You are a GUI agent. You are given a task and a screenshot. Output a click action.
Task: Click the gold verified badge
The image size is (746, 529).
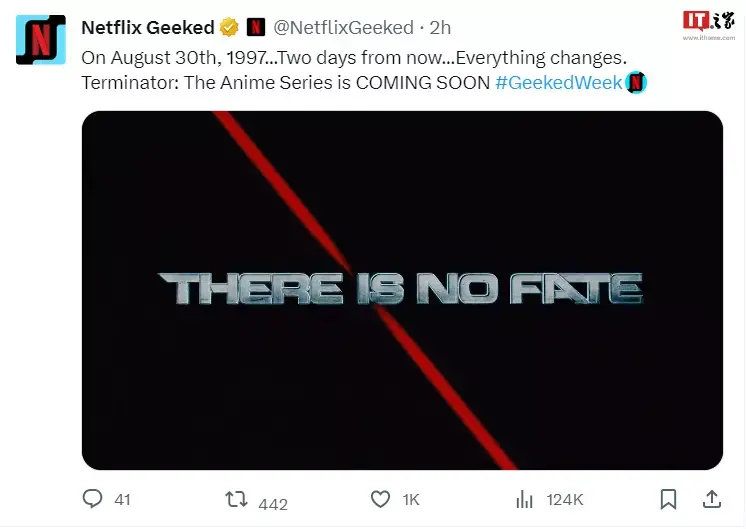point(229,27)
